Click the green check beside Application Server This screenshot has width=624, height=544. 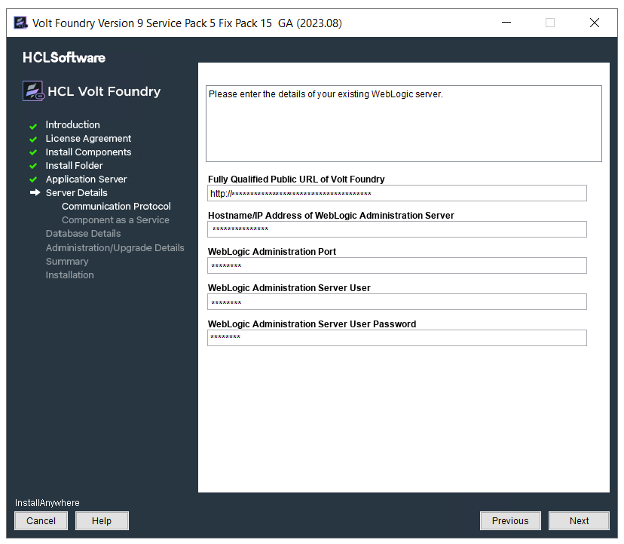(33, 179)
